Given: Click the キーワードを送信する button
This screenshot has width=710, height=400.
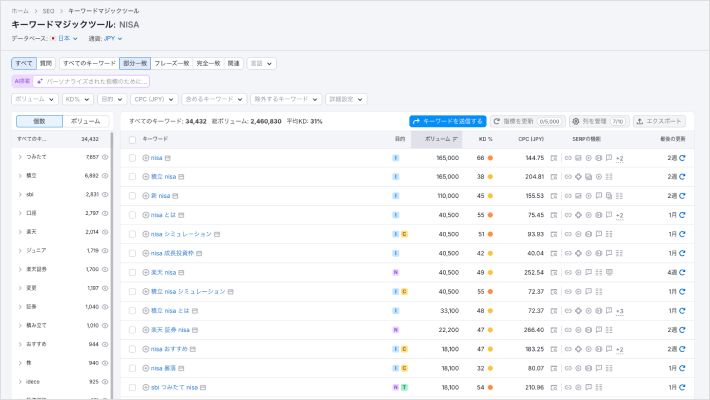Looking at the screenshot, I should [x=447, y=121].
